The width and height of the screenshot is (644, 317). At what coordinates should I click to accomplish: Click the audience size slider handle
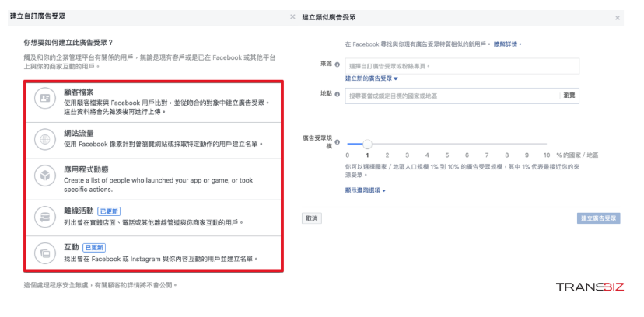[x=368, y=144]
